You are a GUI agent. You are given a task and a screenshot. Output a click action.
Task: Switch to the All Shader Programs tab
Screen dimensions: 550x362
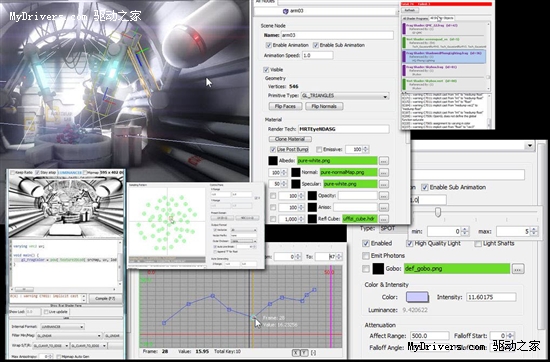[x=415, y=18]
